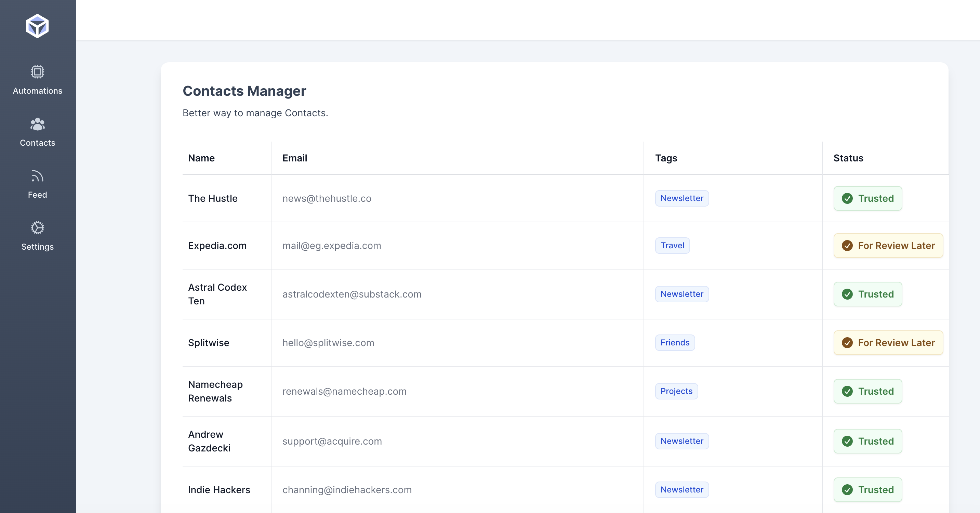Click the Contacts people icon

pyautogui.click(x=37, y=124)
